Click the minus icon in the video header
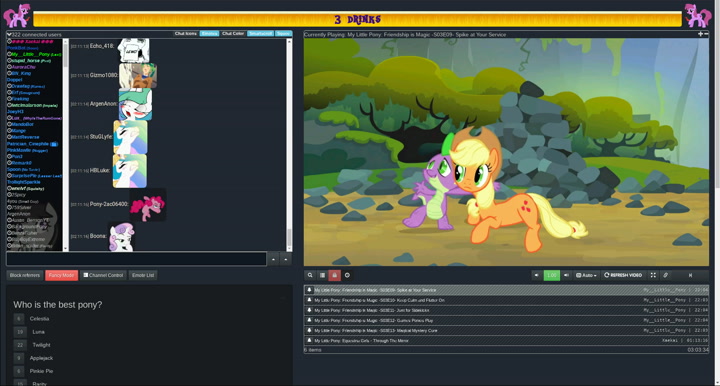Image resolution: width=720 pixels, height=386 pixels. coord(706,34)
